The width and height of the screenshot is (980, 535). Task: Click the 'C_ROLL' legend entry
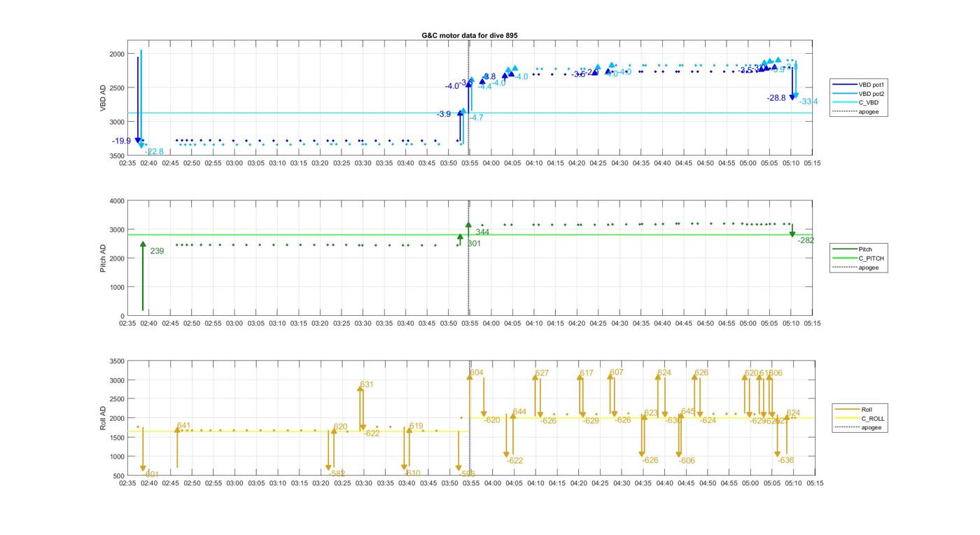point(873,418)
